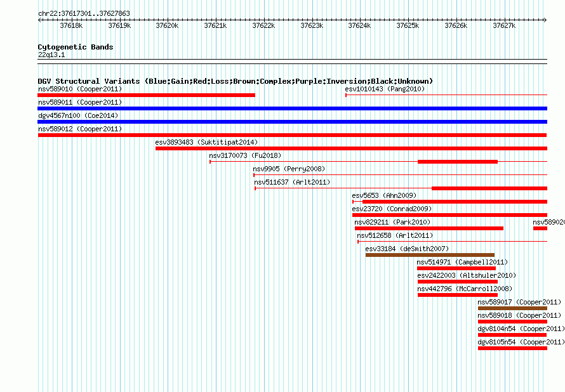
Task: Open variant label dgv8104n54 (Cooper2011)
Action: 521,329
